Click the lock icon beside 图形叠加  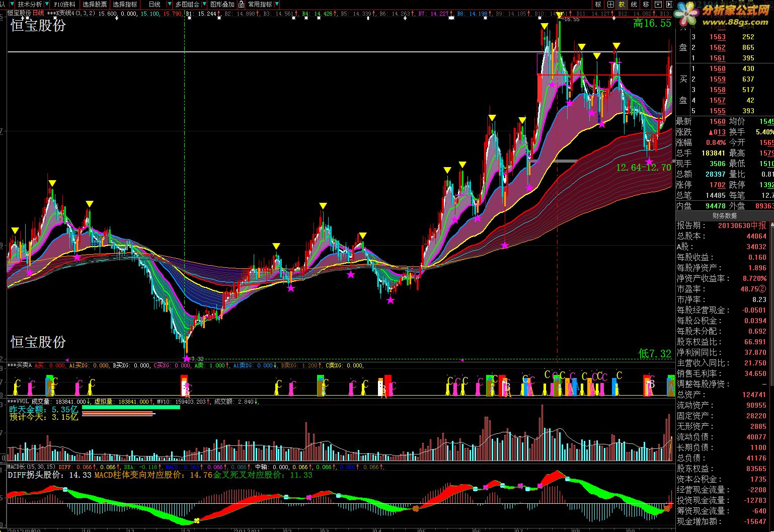pos(242,4)
